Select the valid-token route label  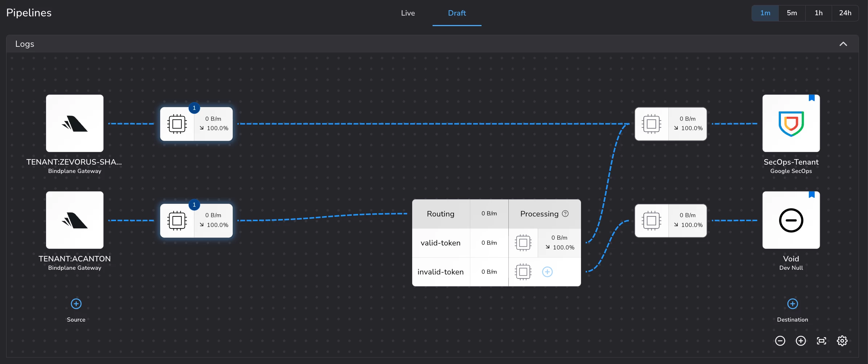(441, 243)
